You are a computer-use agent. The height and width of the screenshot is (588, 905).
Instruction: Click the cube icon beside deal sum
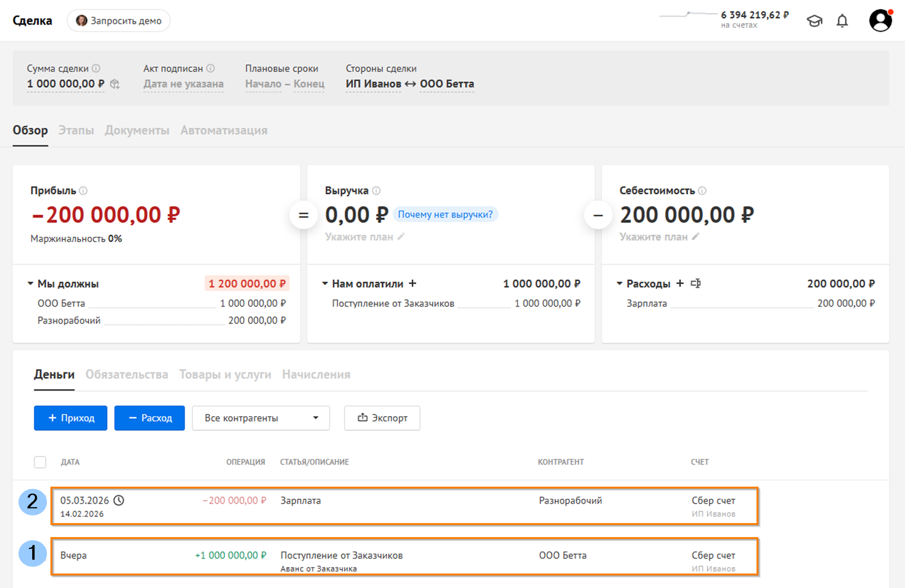click(x=115, y=84)
